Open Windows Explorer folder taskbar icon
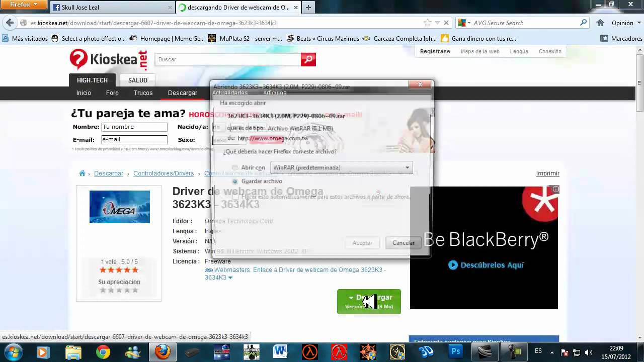The height and width of the screenshot is (362, 644). click(73, 352)
